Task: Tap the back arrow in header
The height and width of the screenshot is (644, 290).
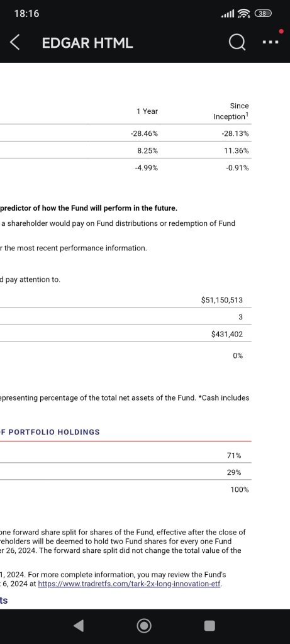Action: (15, 42)
